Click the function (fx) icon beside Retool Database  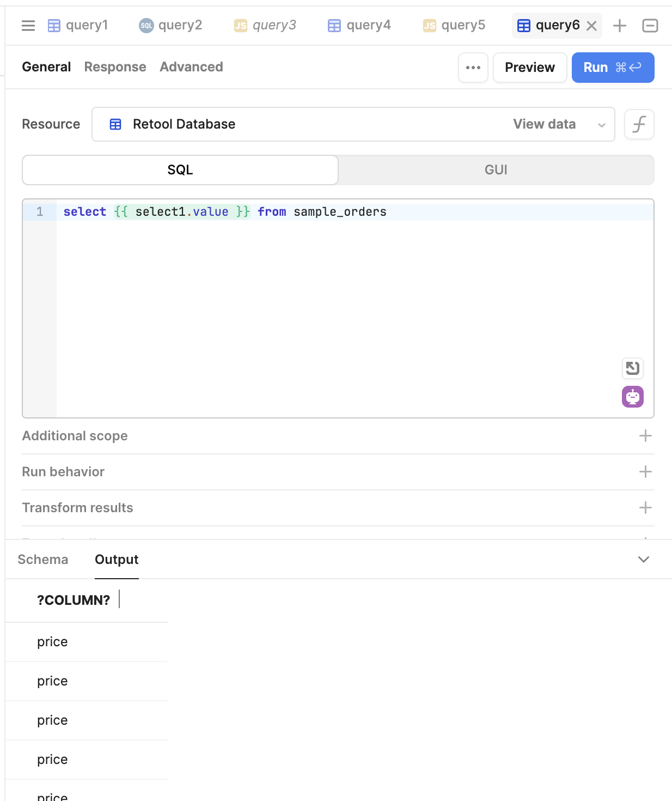[x=639, y=124]
